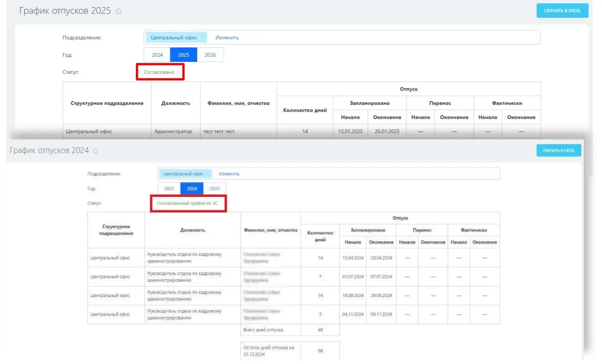Switch to year 2026 tab
The image size is (602, 364).
tap(210, 55)
